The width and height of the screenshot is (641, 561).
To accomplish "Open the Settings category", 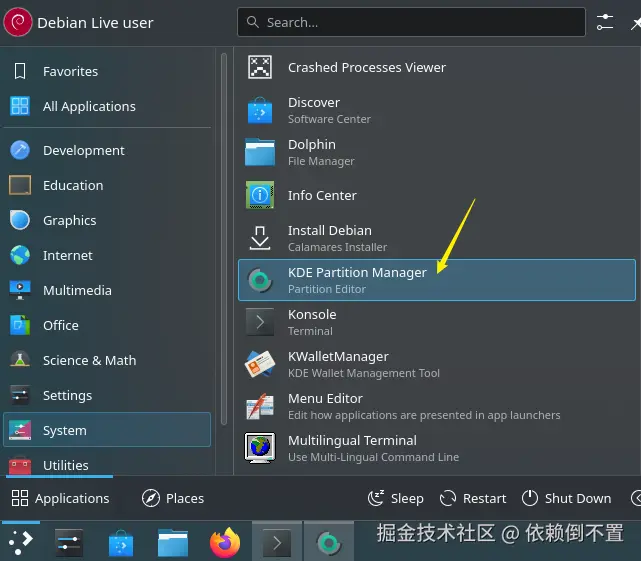I will pos(107,395).
